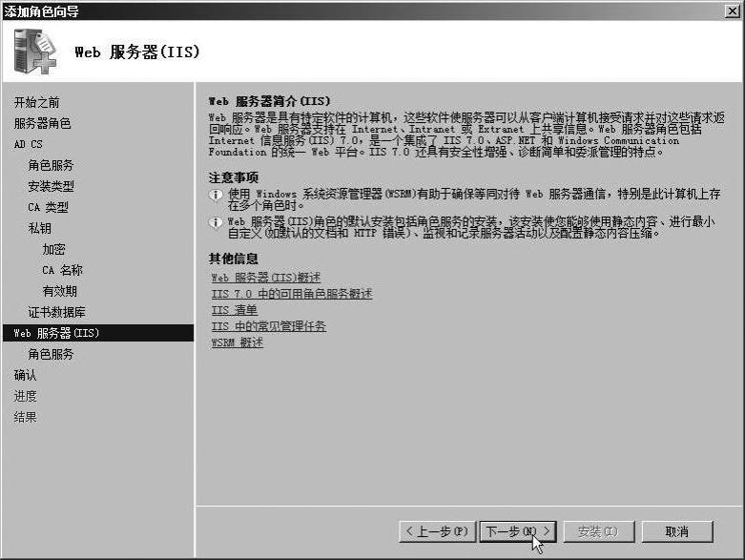Image resolution: width=745 pixels, height=560 pixels.
Task: Select the 服务器角色 step
Action: (x=42, y=123)
